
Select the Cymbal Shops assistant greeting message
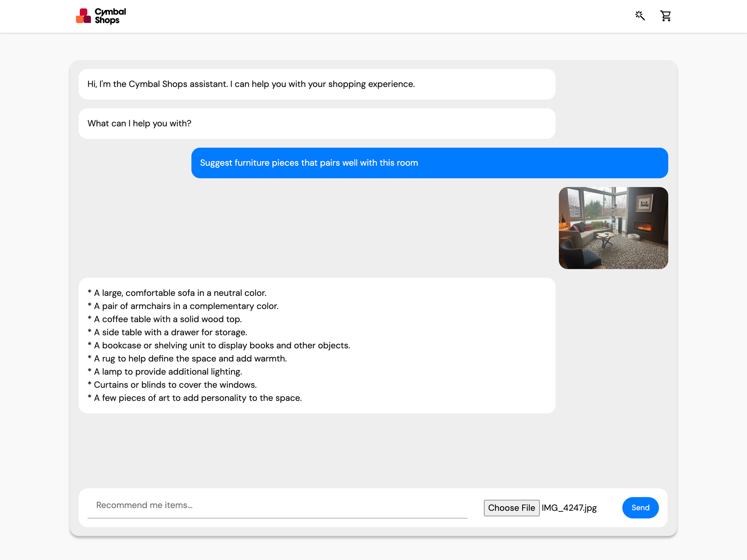(x=251, y=84)
